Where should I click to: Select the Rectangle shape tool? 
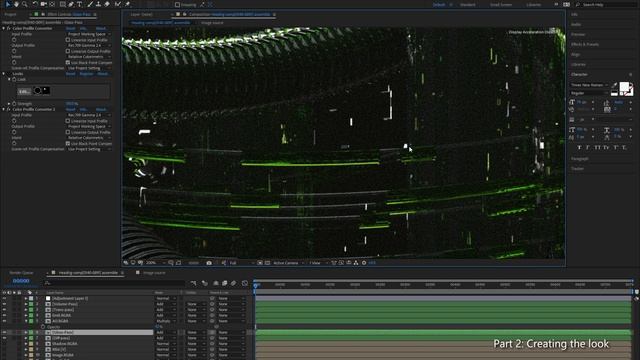[x=62, y=4]
